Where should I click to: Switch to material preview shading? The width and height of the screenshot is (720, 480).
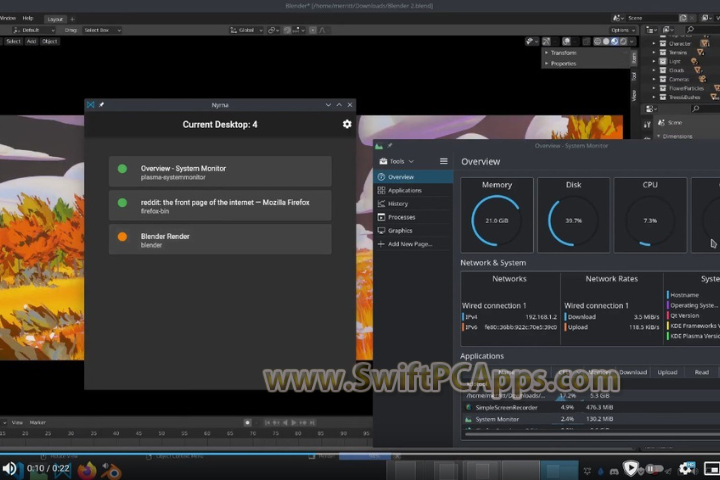point(615,41)
